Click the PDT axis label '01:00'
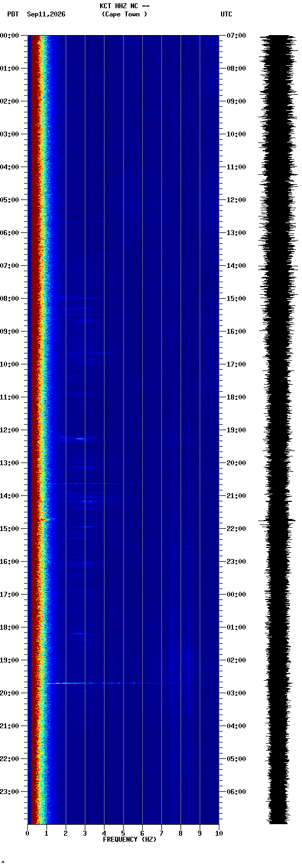The width and height of the screenshot is (302, 868). coord(10,68)
